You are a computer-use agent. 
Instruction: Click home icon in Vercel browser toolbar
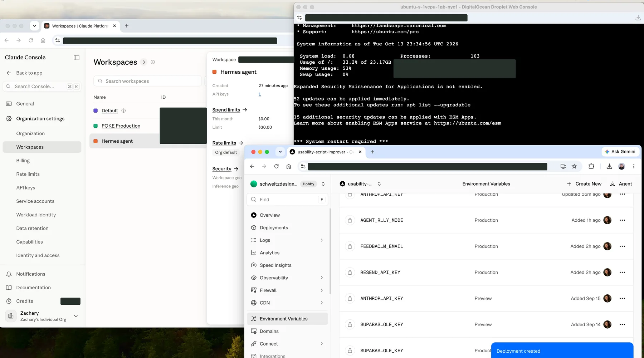[289, 166]
